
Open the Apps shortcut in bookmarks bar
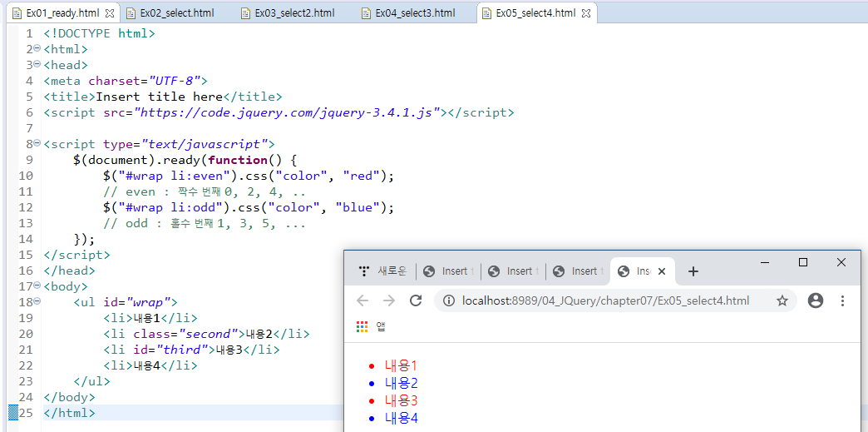(371, 327)
